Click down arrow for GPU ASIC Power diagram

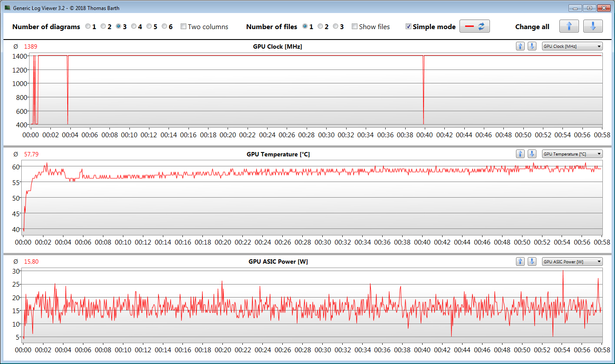click(x=532, y=261)
